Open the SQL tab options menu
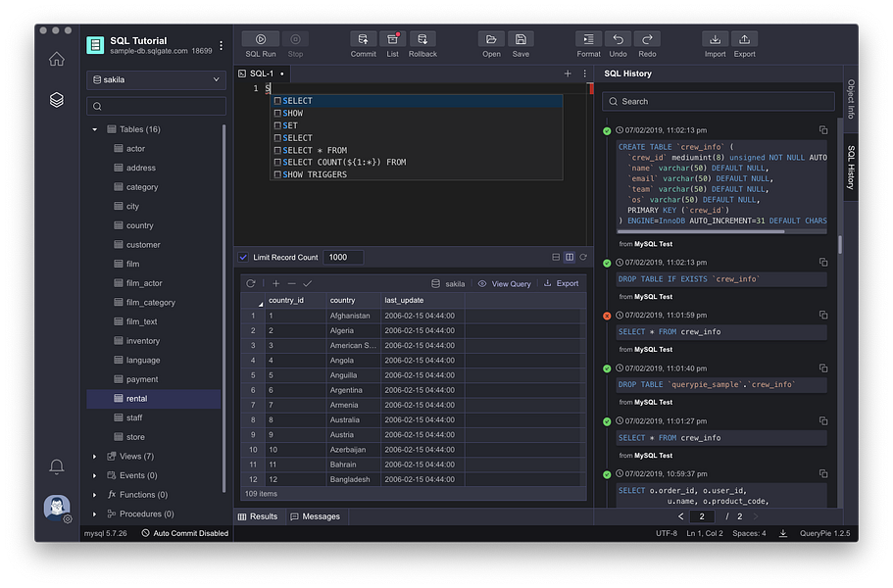This screenshot has width=893, height=588. 584,73
